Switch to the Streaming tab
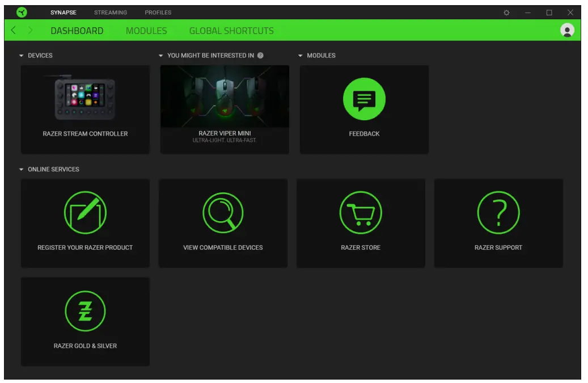Screen dimensions: 588x383 (111, 12)
